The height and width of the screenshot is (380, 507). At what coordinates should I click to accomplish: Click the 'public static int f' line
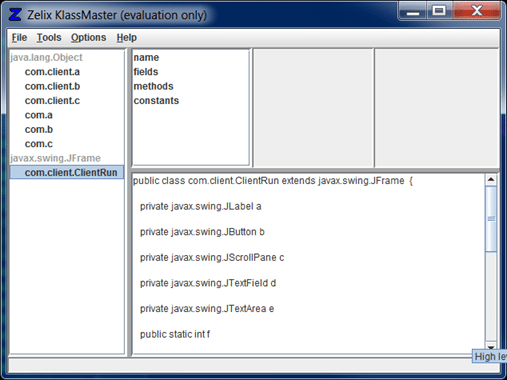(x=175, y=334)
